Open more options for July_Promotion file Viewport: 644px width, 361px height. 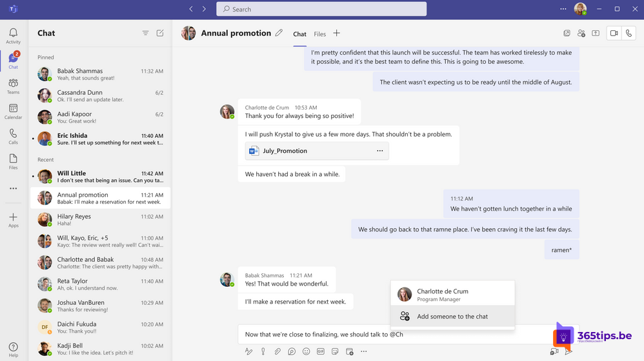click(380, 151)
